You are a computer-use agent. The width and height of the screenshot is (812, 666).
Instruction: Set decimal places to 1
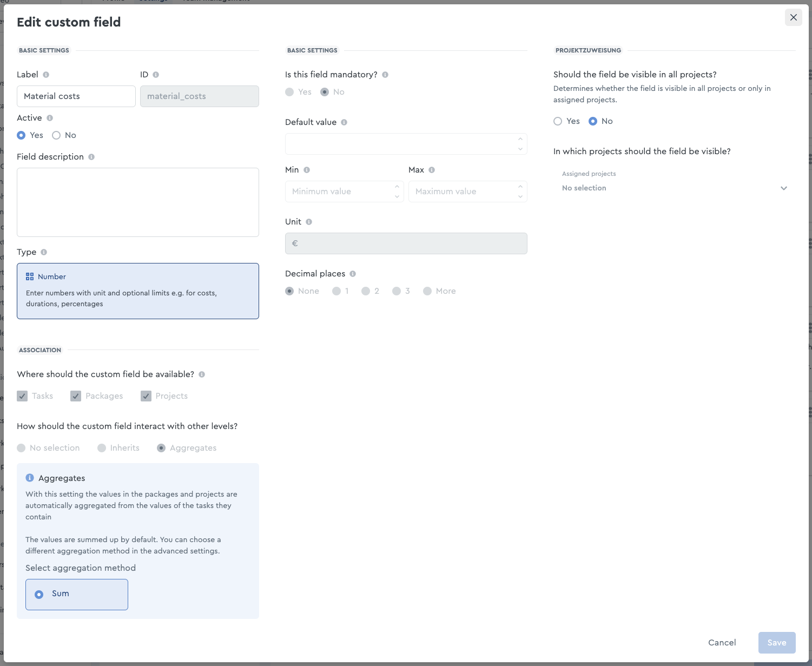point(336,291)
